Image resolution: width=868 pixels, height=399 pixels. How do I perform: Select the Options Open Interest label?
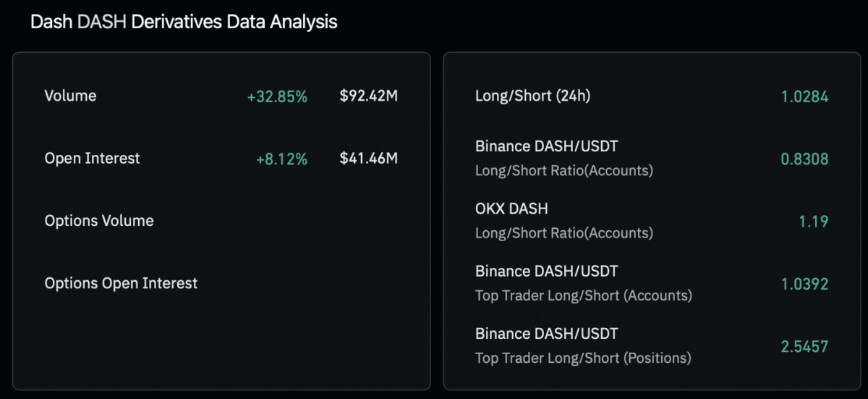tap(121, 283)
